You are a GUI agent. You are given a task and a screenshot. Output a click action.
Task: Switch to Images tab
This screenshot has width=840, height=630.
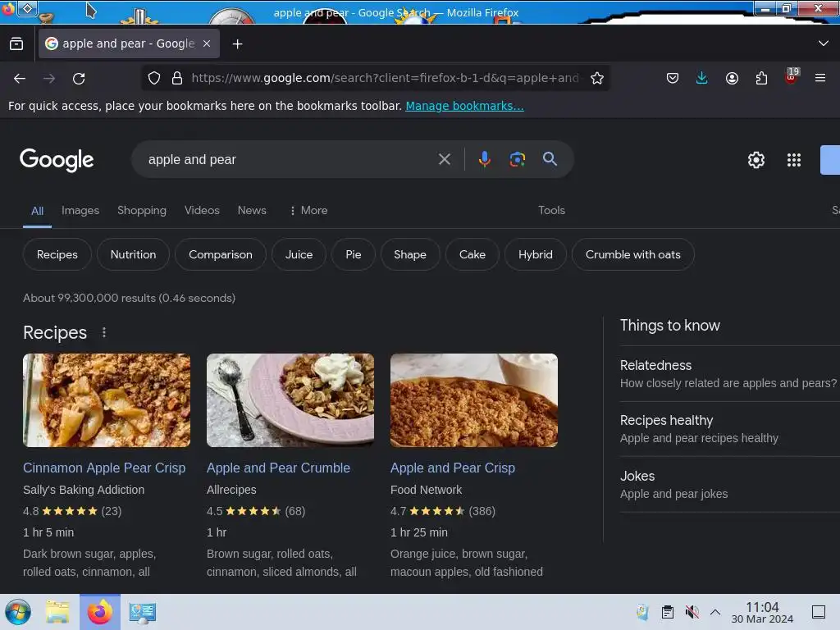(x=80, y=211)
